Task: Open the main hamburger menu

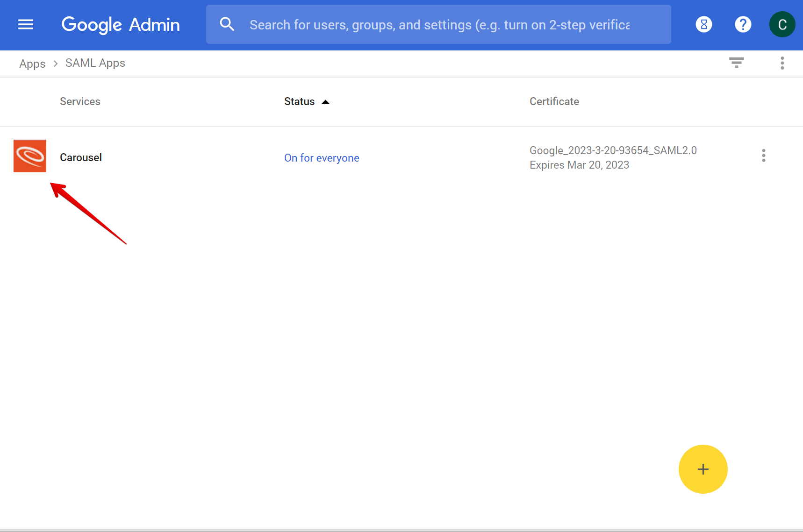Action: (x=26, y=24)
